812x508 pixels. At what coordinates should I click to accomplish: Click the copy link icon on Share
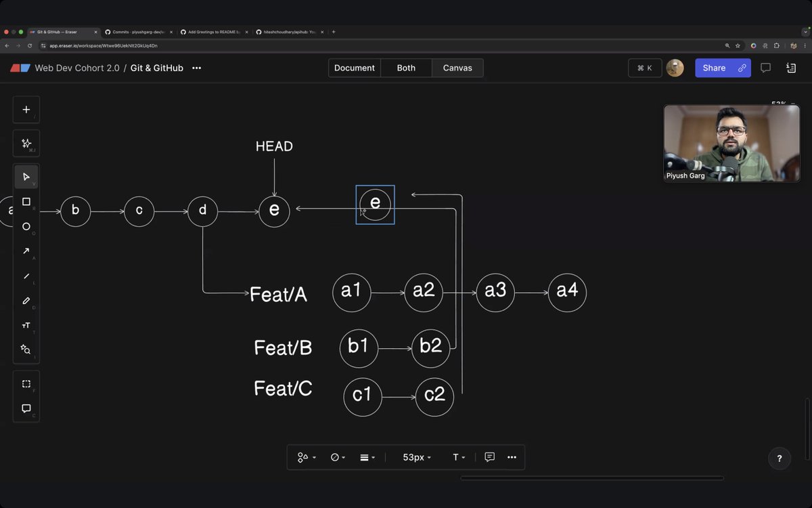[742, 68]
